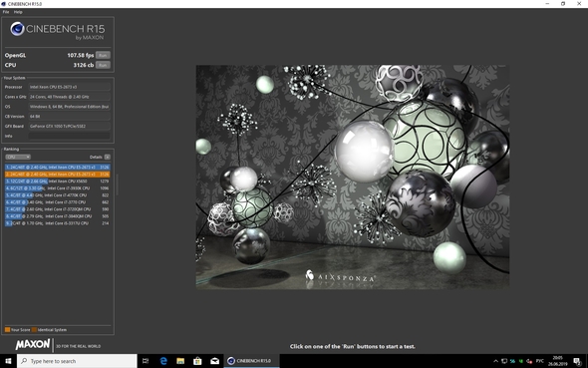Screen dimensions: 588x368
Task: Show hidden system tray icons
Action: 495,361
